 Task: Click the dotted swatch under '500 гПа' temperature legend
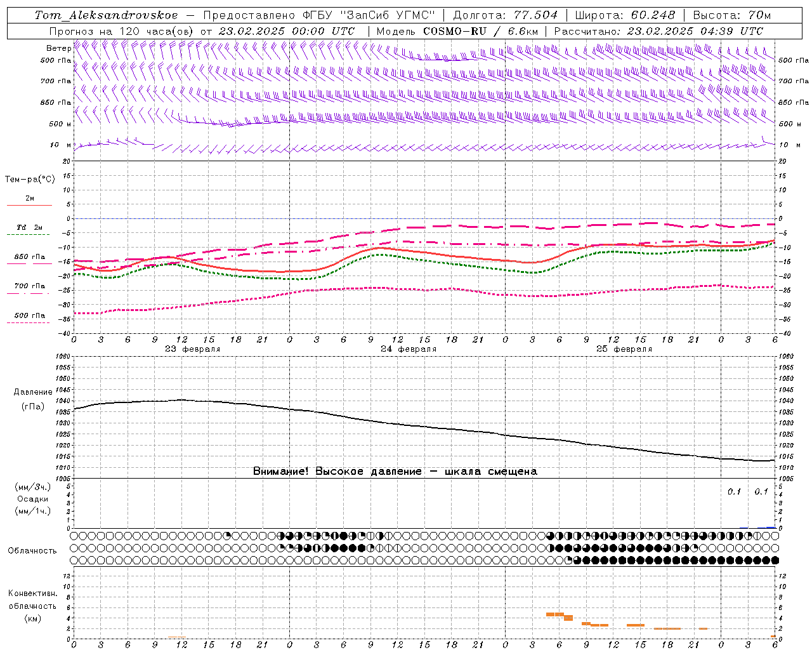[29, 323]
